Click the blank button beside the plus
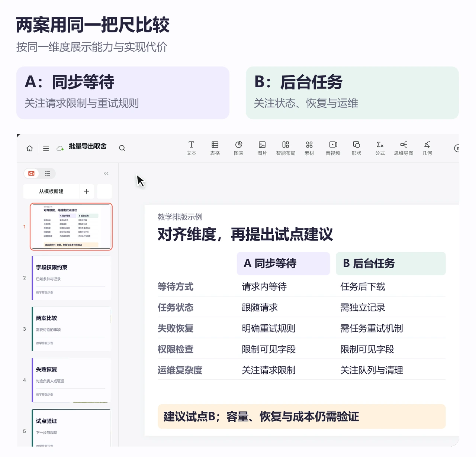The image size is (476, 457). pos(104,191)
